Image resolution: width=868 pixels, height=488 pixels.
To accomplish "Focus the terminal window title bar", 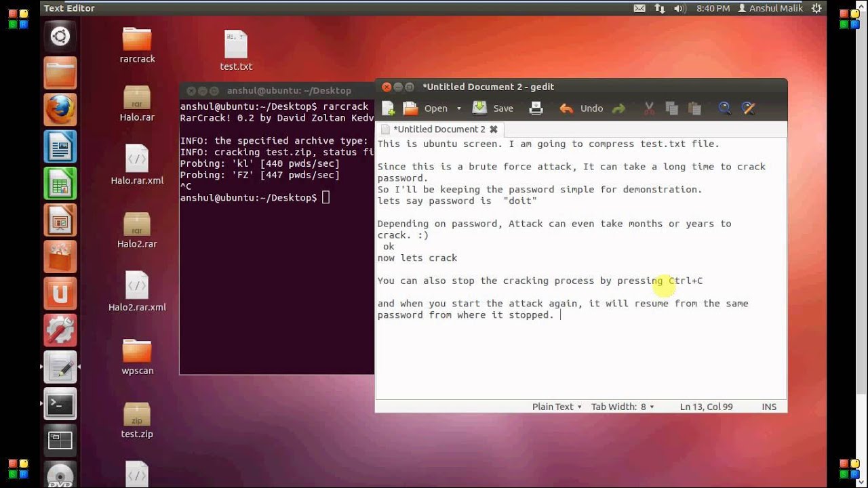I will pyautogui.click(x=277, y=90).
